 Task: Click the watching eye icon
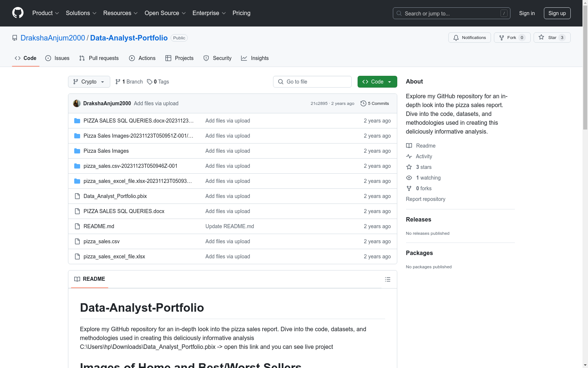409,178
